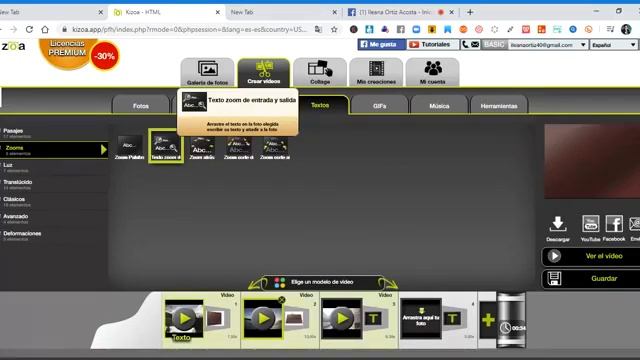Select the Deformaciones text category

54,236
